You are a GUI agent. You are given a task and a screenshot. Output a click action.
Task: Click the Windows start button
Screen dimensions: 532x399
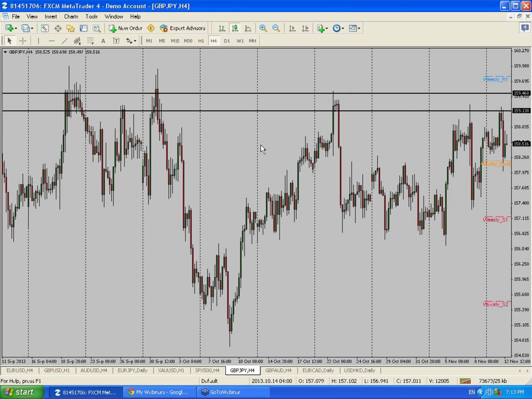(22, 392)
